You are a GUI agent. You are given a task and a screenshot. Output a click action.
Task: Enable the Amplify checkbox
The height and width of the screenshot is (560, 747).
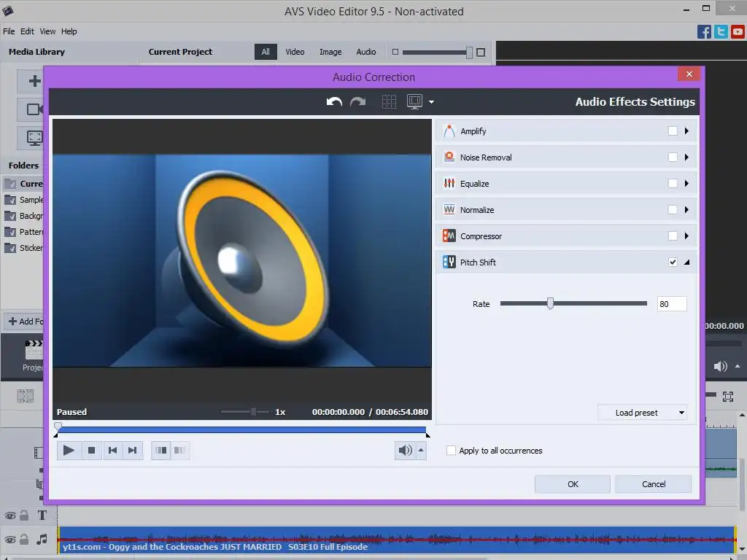(x=672, y=131)
